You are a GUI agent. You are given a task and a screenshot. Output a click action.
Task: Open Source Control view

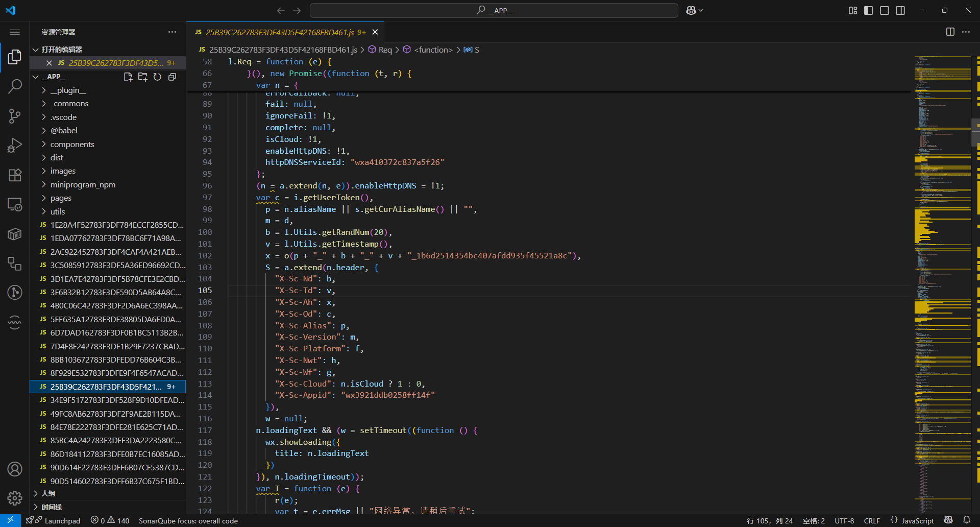tap(15, 116)
